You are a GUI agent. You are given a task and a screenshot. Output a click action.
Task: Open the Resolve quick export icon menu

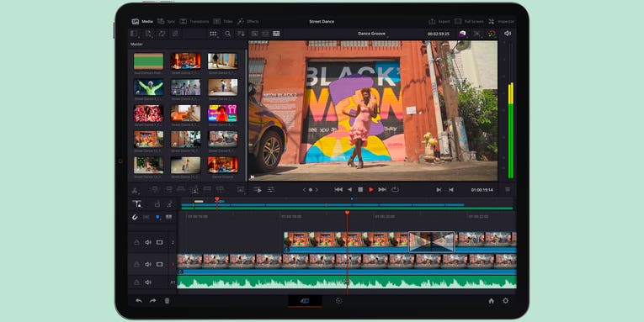tap(463, 34)
